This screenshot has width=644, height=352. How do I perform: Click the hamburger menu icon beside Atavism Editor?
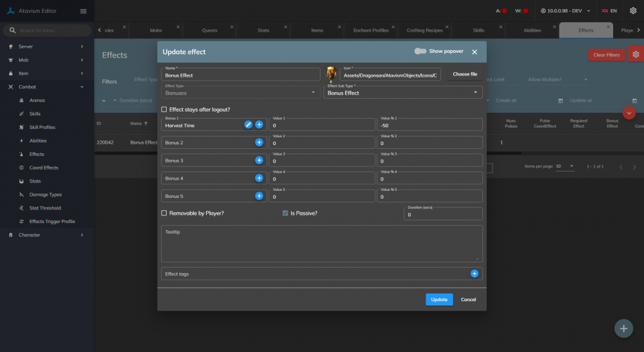pos(83,11)
